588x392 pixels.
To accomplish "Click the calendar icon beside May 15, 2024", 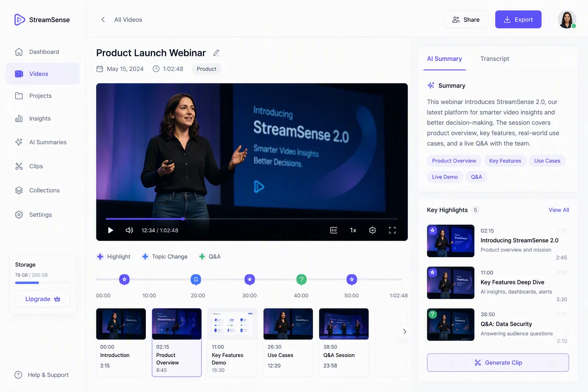I will (100, 69).
